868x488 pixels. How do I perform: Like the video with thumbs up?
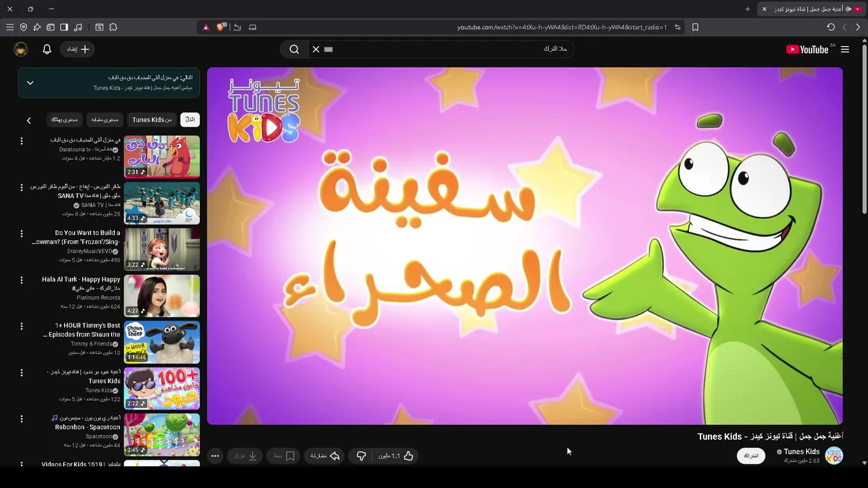(x=396, y=456)
